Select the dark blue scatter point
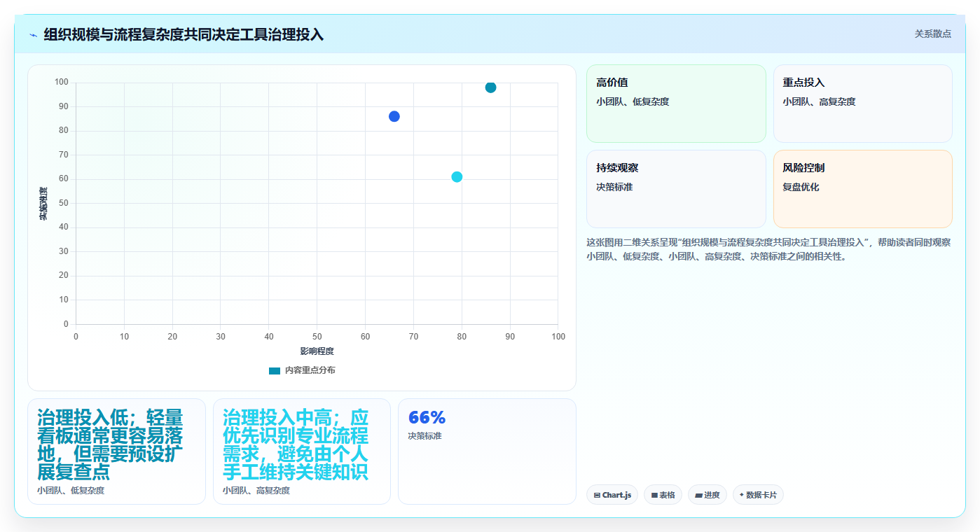 (394, 116)
